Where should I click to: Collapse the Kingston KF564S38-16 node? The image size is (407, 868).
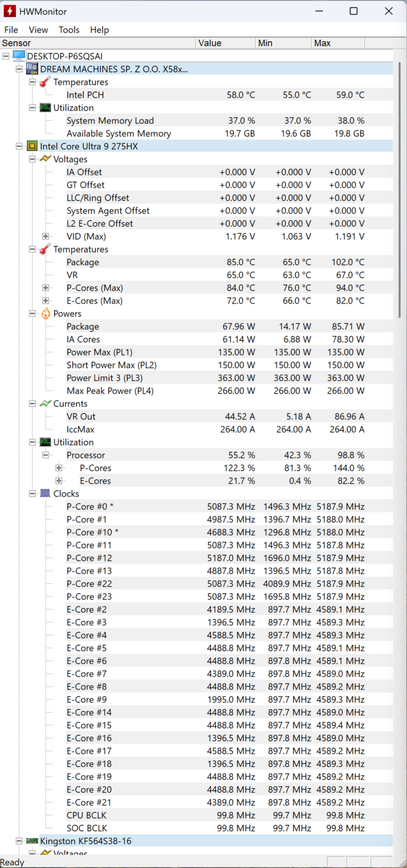pos(19,841)
